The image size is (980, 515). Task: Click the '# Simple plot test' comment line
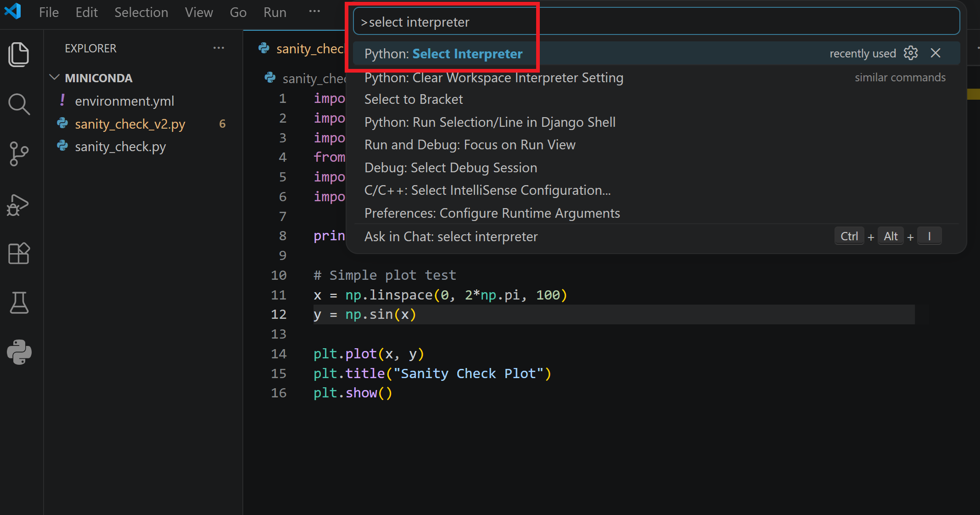click(x=385, y=275)
